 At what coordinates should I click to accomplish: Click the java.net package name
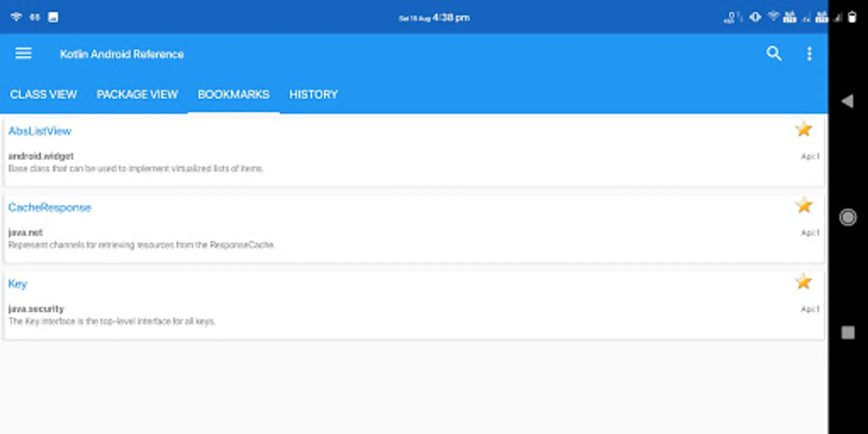(x=26, y=232)
